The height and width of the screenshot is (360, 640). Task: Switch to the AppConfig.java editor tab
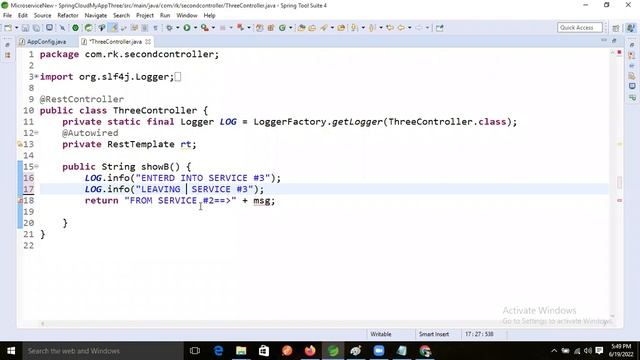click(x=42, y=42)
